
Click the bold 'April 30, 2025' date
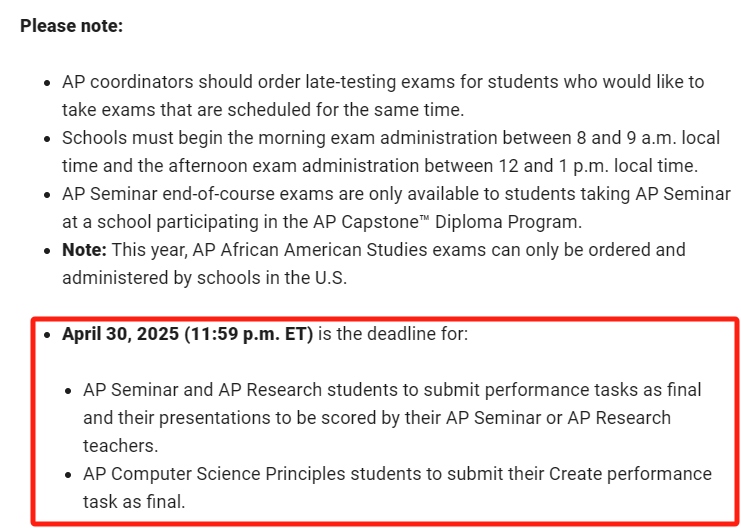[121, 335]
